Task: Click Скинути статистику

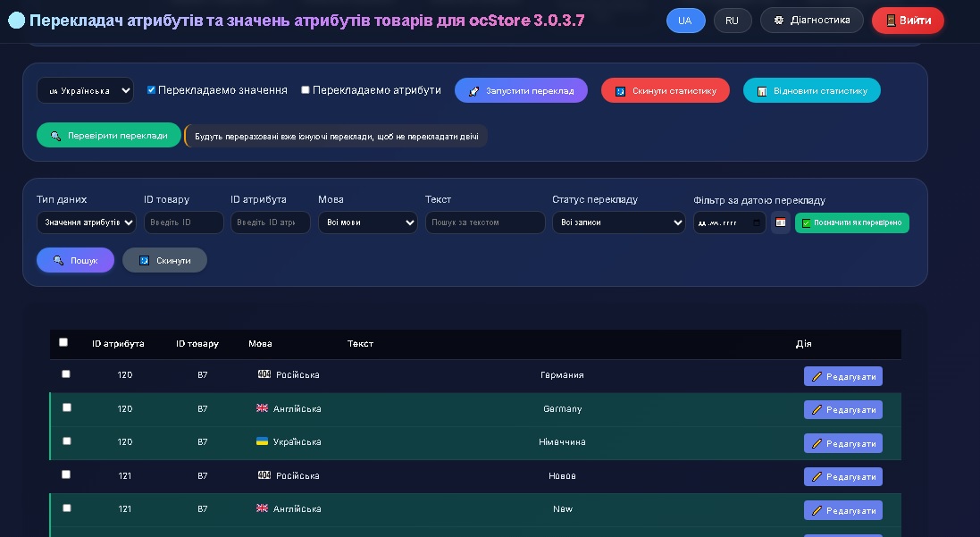Action: pyautogui.click(x=666, y=90)
